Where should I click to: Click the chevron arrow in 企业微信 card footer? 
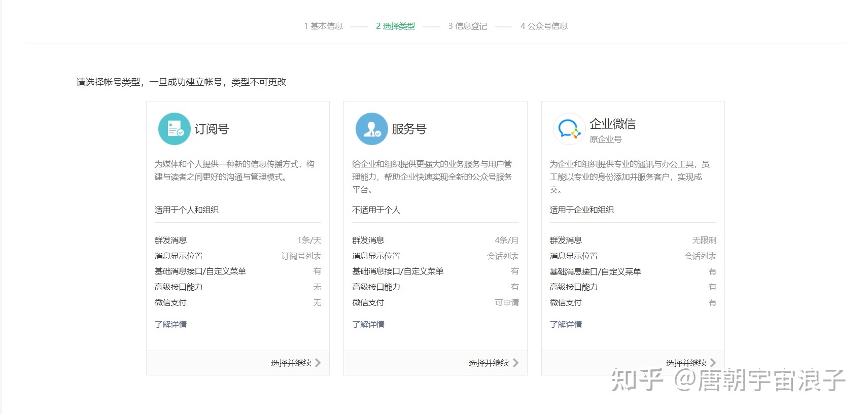[x=713, y=362]
